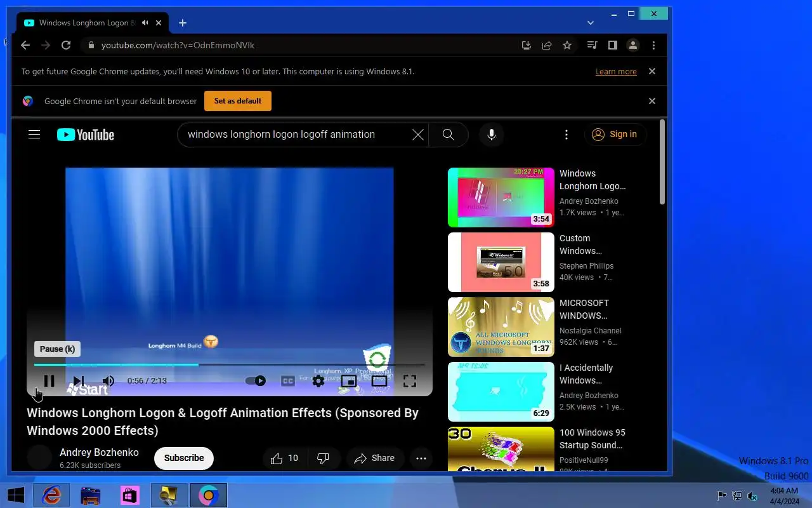Set Chrome as default browser
Viewport: 812px width, 508px height.
tap(238, 101)
